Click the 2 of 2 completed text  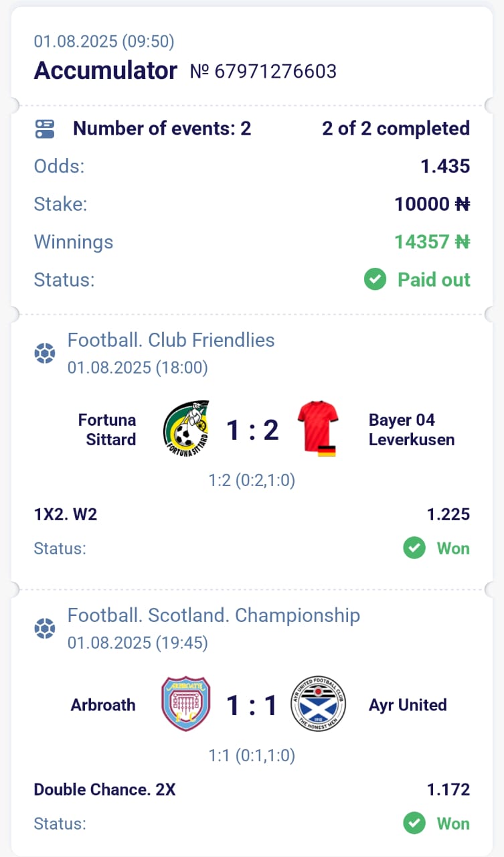coord(396,129)
